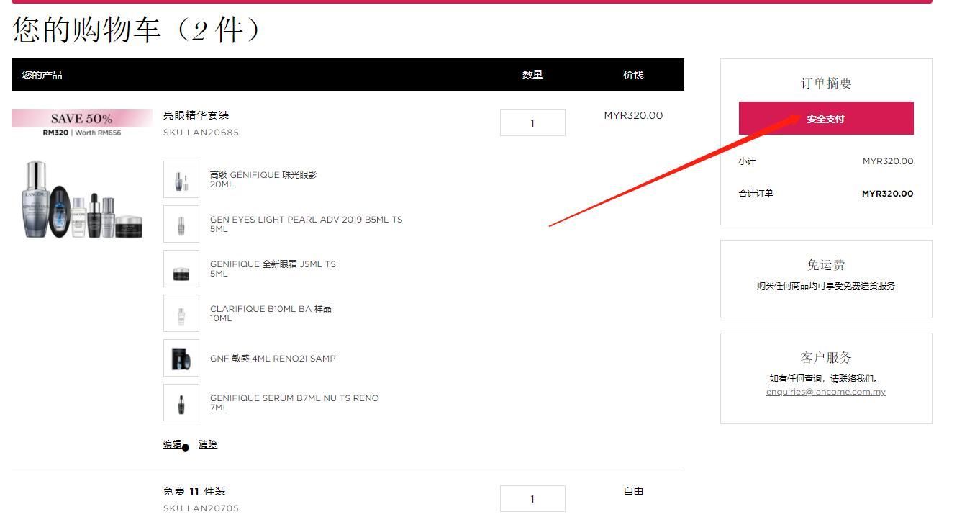Click quantity field for 免费 11 件装

pyautogui.click(x=532, y=498)
